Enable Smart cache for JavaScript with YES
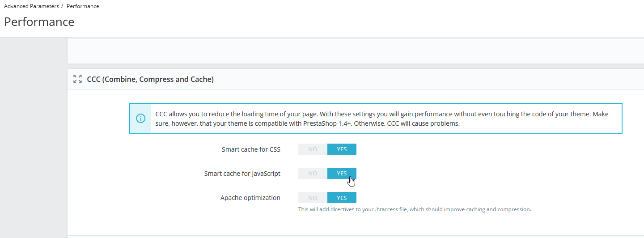Image resolution: width=644 pixels, height=238 pixels. (342, 174)
